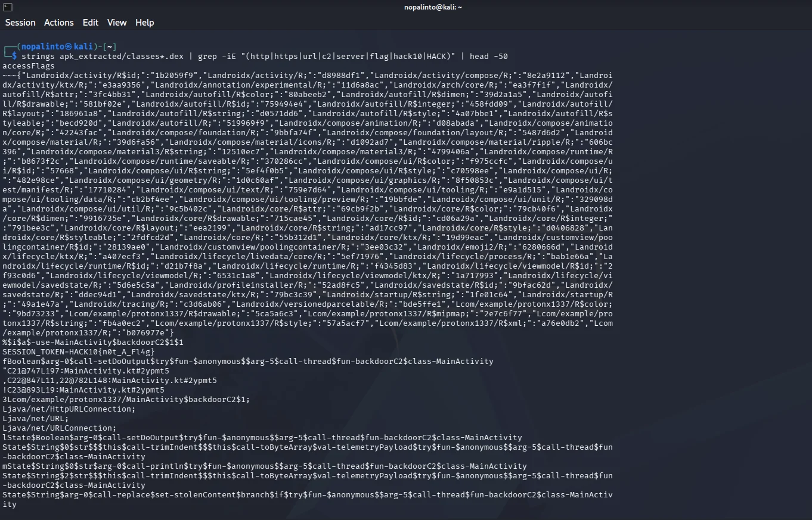Open the Help menu
This screenshot has height=520, width=812.
(x=145, y=23)
